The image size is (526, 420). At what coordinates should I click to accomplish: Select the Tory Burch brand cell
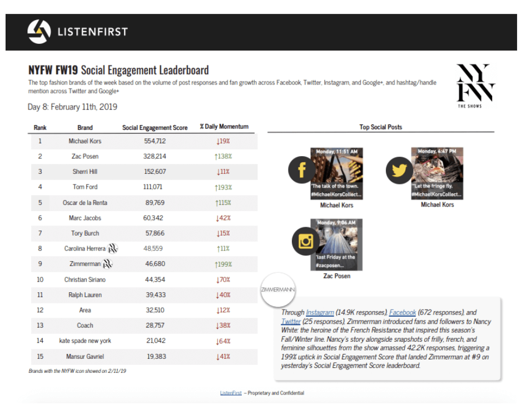(x=85, y=233)
